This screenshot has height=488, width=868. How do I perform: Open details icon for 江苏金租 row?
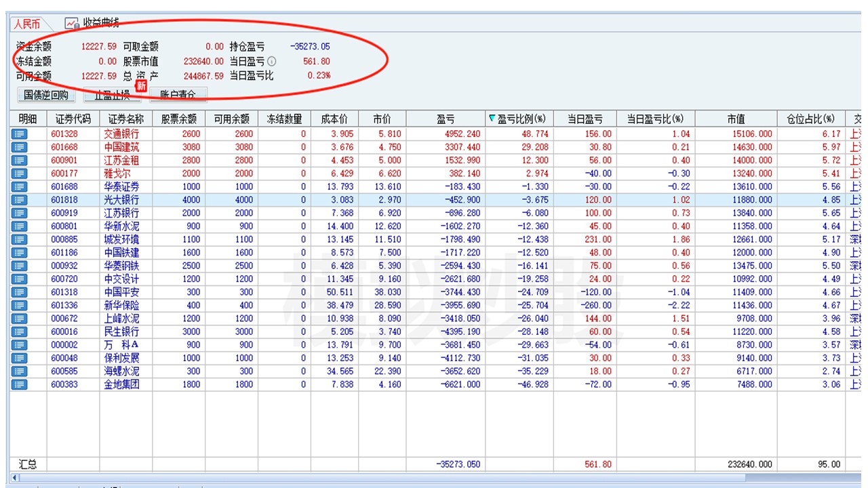(x=19, y=160)
